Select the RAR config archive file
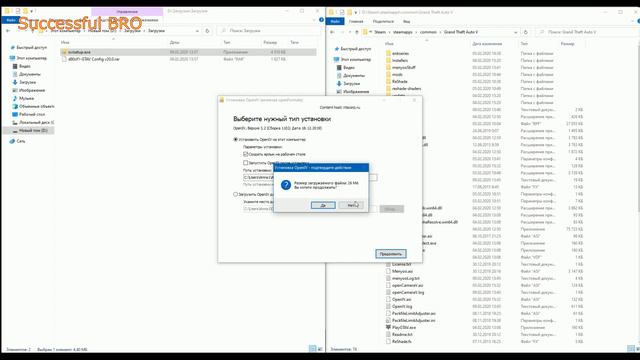640x360 pixels. pos(93,59)
